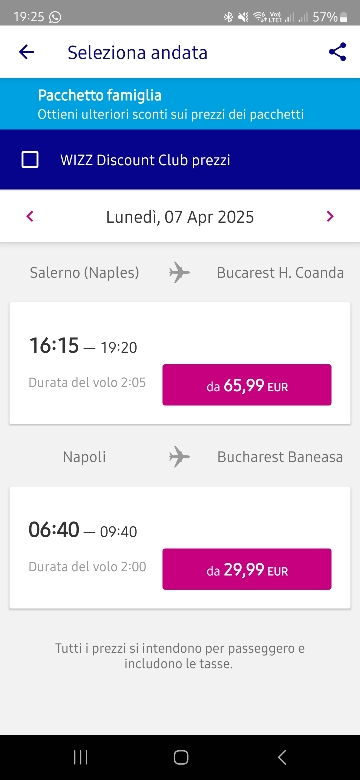Select the da 29,99 EUR fare
Viewport: 360px width, 780px height.
click(x=247, y=569)
